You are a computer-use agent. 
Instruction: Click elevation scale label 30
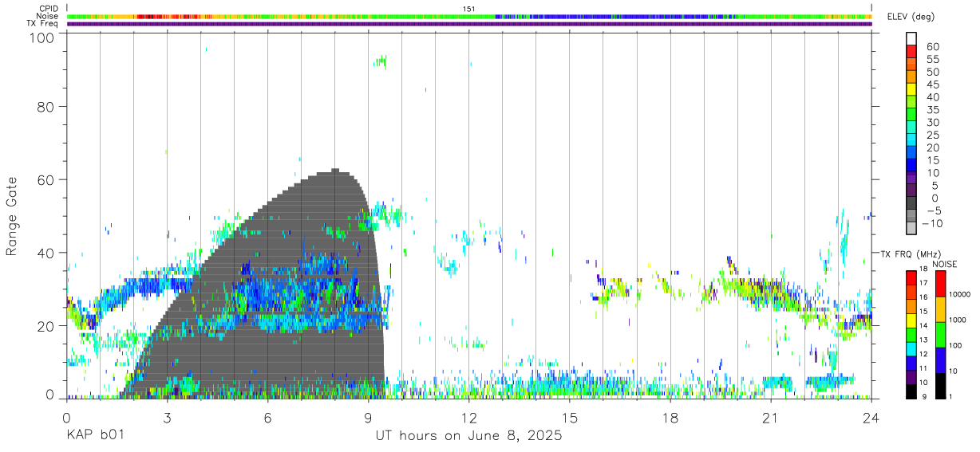click(933, 122)
